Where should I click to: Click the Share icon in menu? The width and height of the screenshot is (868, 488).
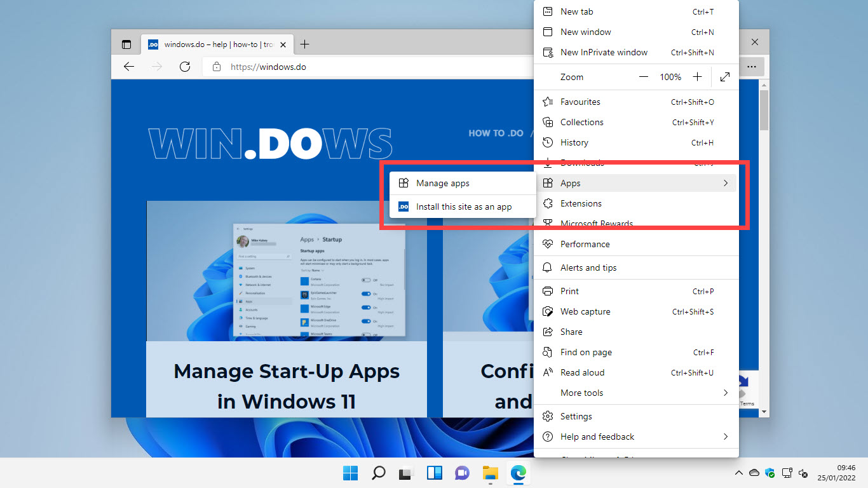[548, 332]
